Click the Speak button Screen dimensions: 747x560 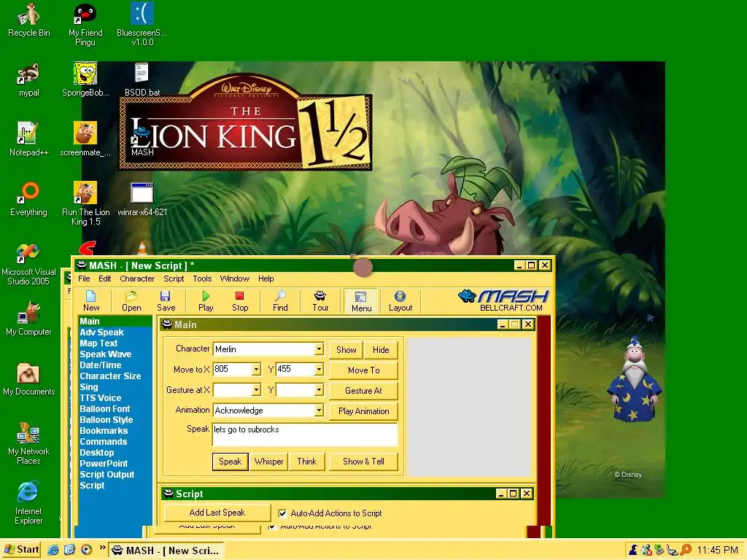pos(230,462)
